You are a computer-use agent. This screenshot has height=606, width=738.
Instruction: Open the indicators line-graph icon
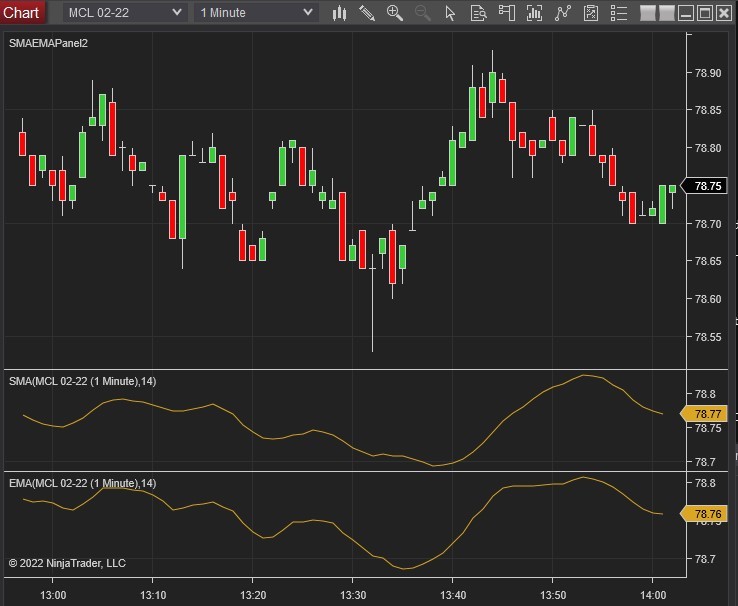(x=562, y=13)
